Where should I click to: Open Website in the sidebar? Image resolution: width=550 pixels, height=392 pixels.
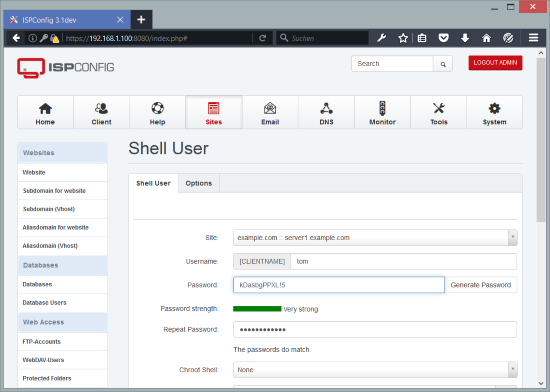62,173
